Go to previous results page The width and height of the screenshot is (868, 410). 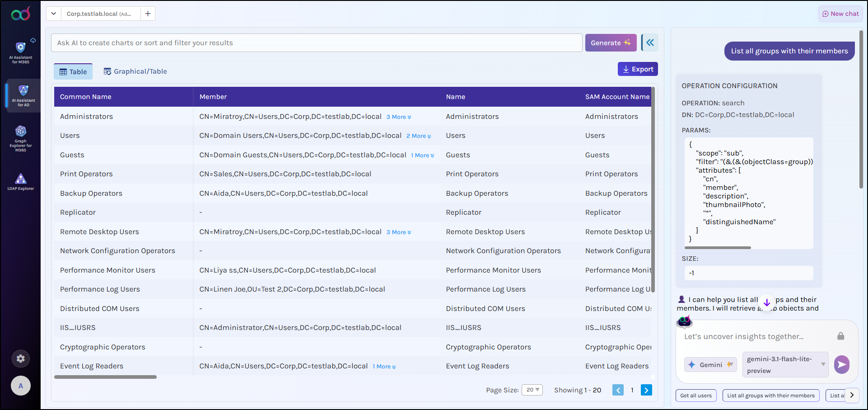[x=618, y=390]
